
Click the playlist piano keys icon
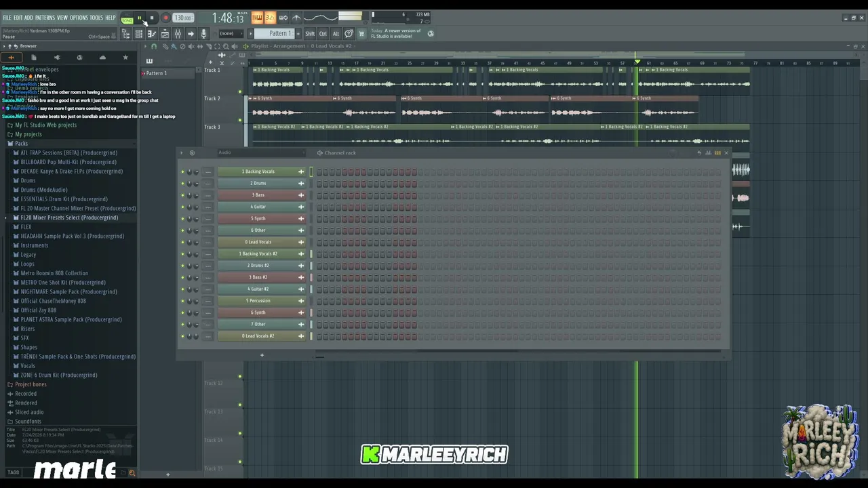[x=149, y=61]
